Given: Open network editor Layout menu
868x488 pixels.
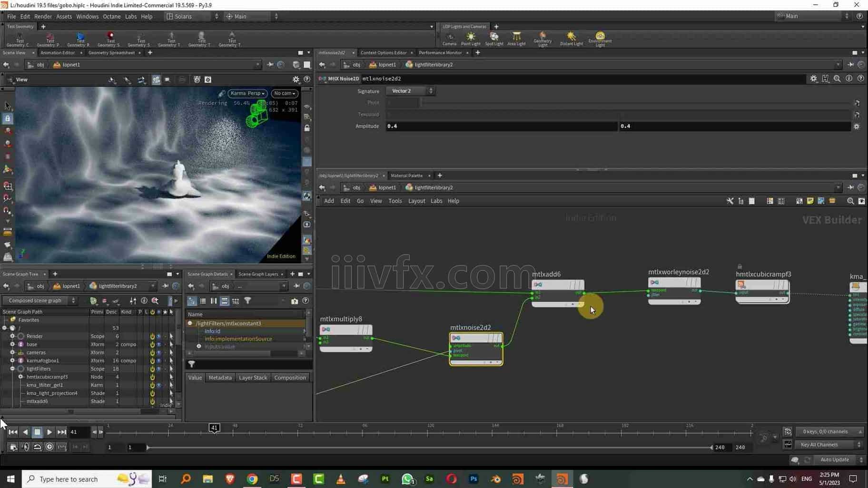Looking at the screenshot, I should (416, 201).
